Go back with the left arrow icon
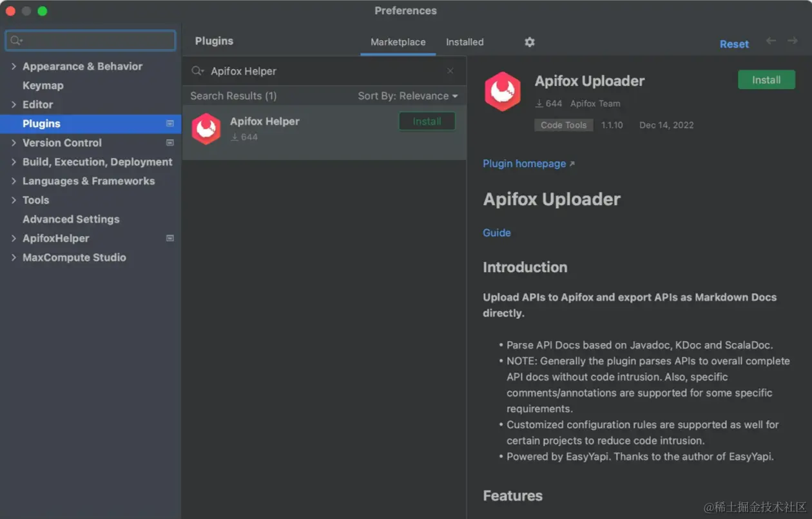 pyautogui.click(x=771, y=41)
